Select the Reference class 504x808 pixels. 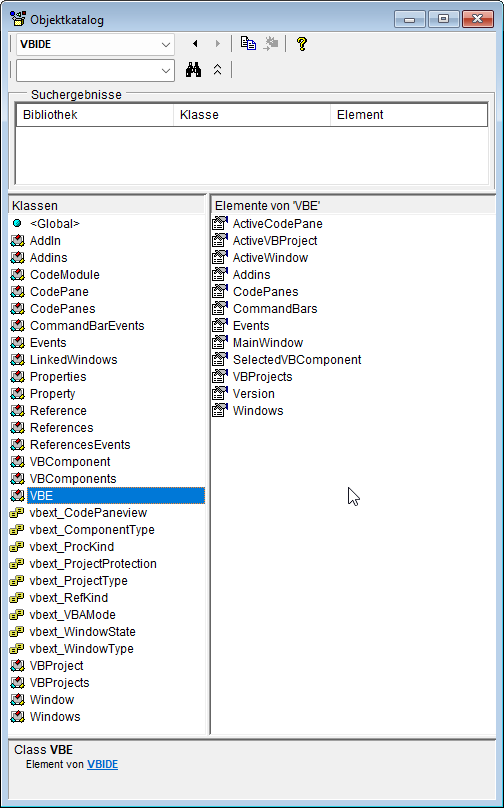[58, 411]
